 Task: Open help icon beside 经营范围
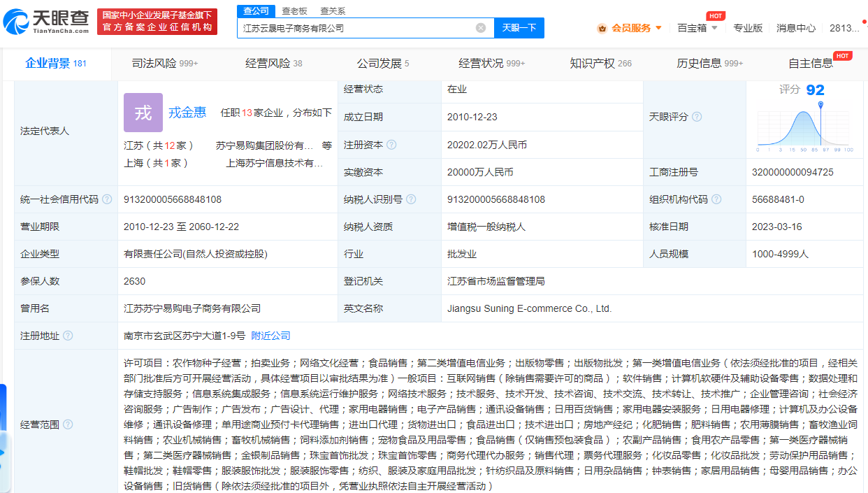point(68,424)
